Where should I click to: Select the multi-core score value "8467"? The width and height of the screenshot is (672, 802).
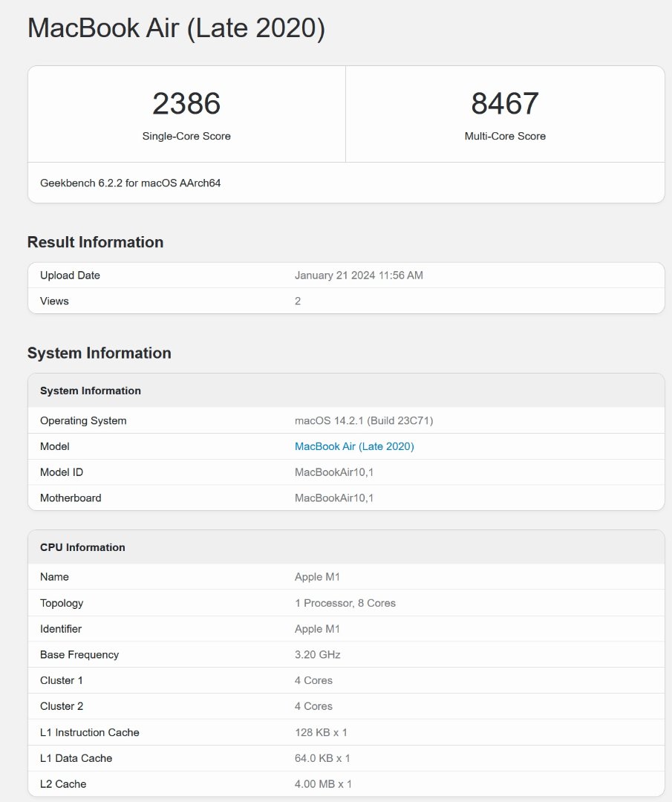505,103
